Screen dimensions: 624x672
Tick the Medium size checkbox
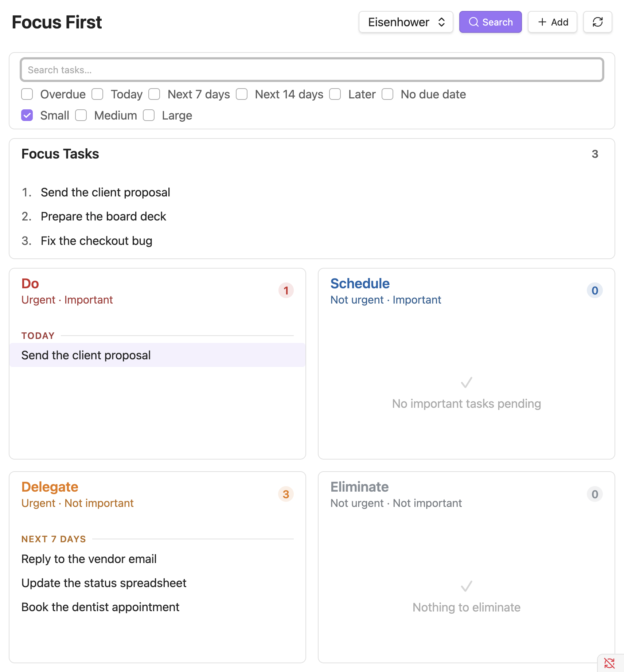click(x=81, y=115)
